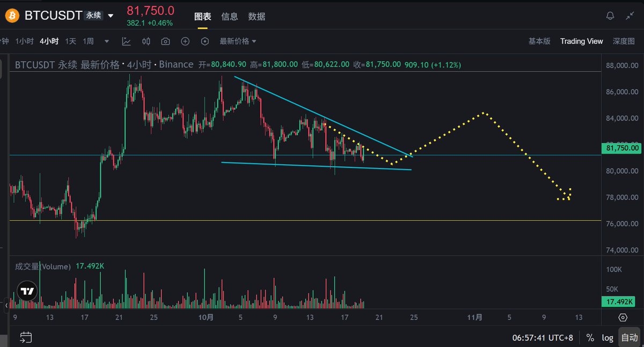Collapse the volume pane arrow beside the logo

point(7,306)
